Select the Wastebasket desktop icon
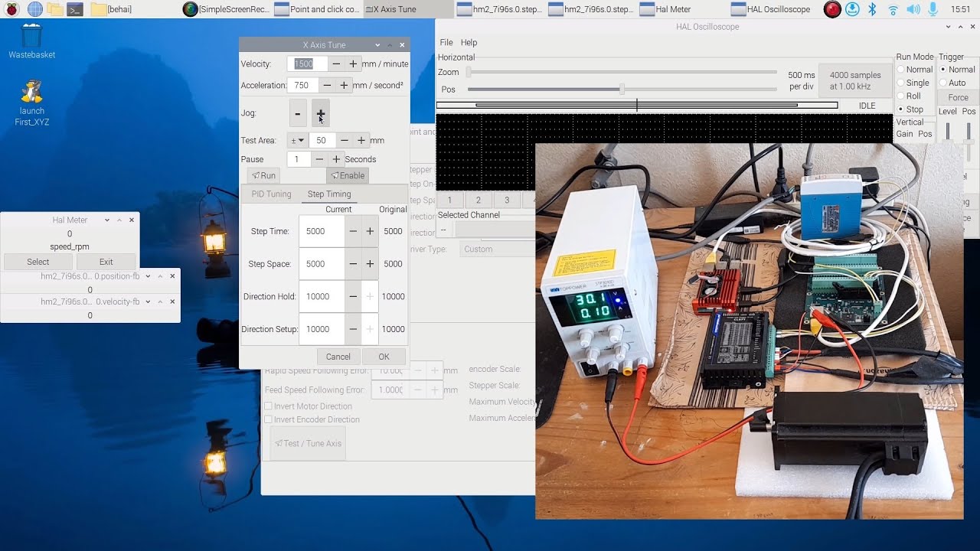This screenshot has width=980, height=551. click(x=31, y=41)
